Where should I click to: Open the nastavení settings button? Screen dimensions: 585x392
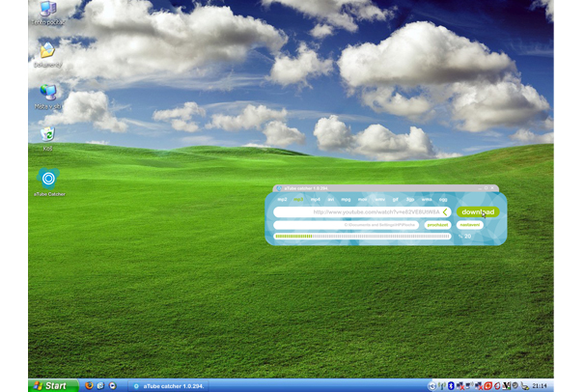point(470,225)
